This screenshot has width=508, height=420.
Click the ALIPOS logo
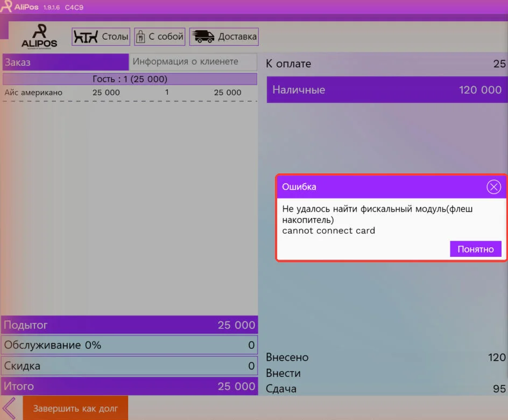[x=39, y=37]
